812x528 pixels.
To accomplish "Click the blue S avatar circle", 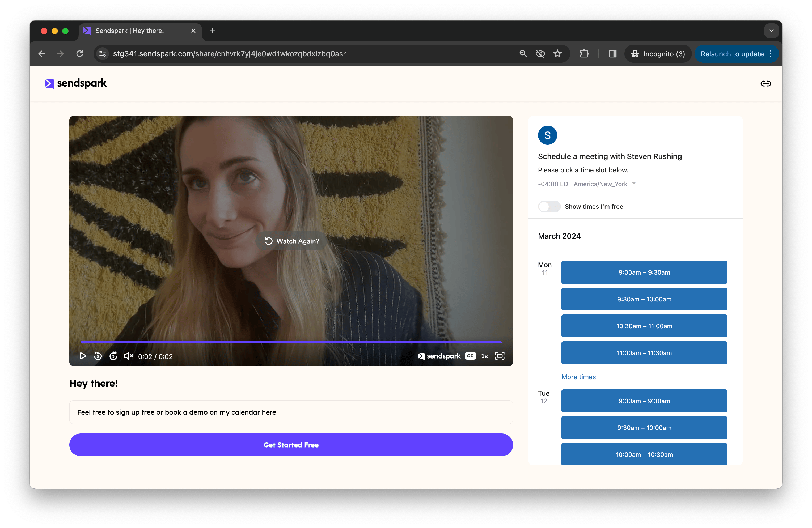I will (548, 135).
